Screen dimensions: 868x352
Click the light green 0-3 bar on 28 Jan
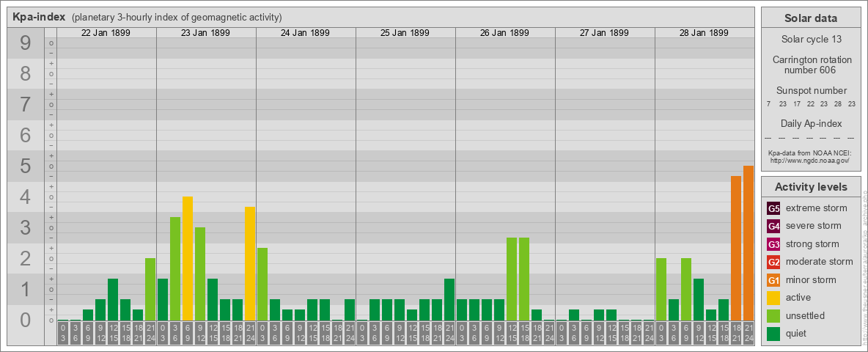tap(661, 290)
